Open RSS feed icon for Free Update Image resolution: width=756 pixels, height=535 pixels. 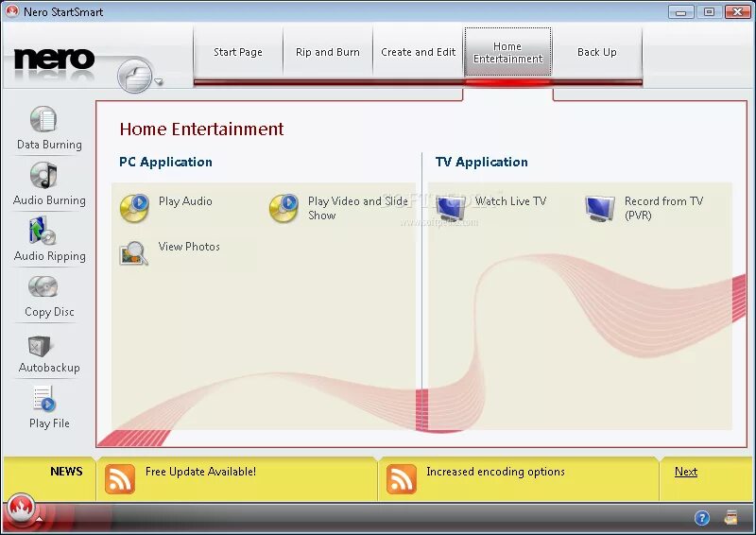coord(120,479)
